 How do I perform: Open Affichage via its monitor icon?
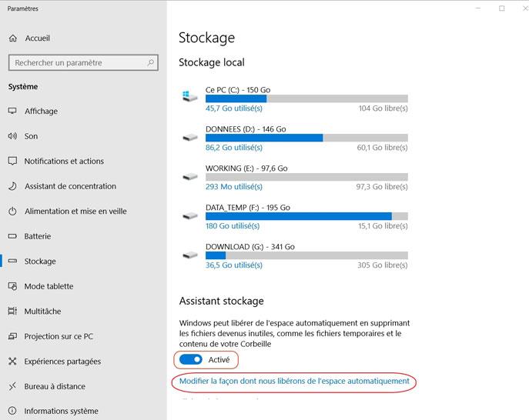click(x=12, y=111)
